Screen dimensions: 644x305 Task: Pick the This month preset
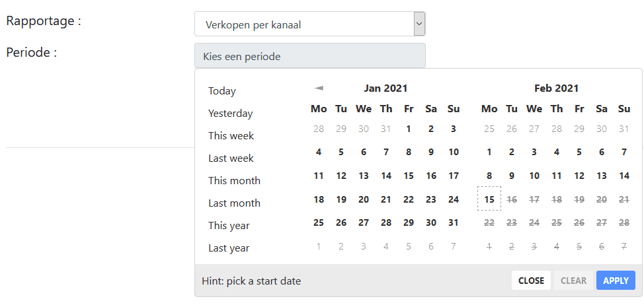click(x=234, y=181)
